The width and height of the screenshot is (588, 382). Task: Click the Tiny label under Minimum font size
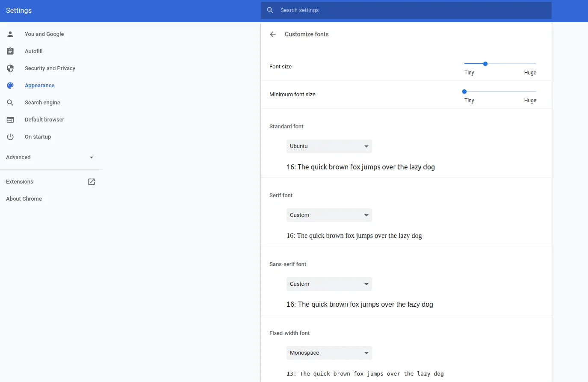(x=469, y=101)
